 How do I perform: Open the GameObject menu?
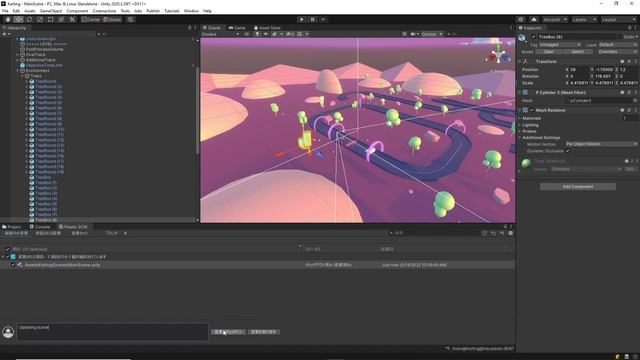click(51, 11)
